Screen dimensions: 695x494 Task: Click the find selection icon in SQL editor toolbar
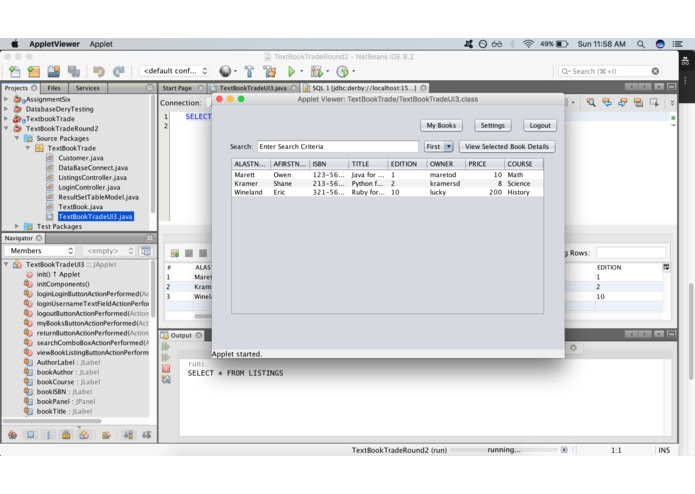tap(591, 102)
